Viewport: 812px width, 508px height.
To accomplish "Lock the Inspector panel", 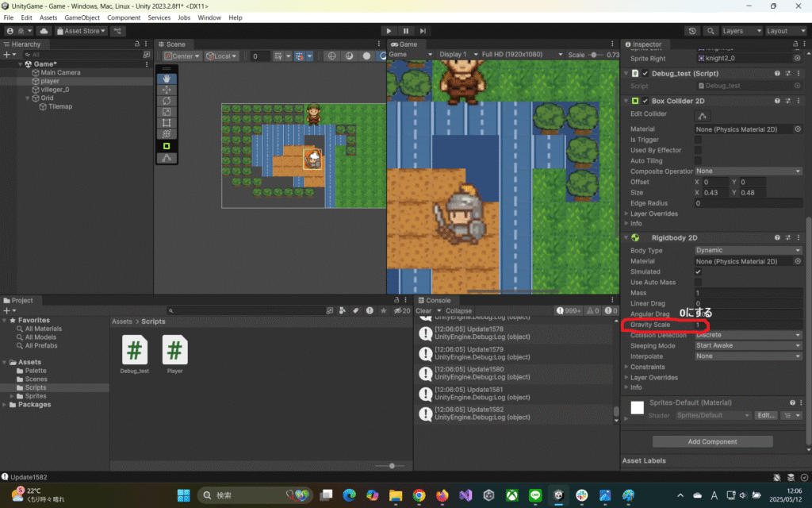I will tap(795, 44).
